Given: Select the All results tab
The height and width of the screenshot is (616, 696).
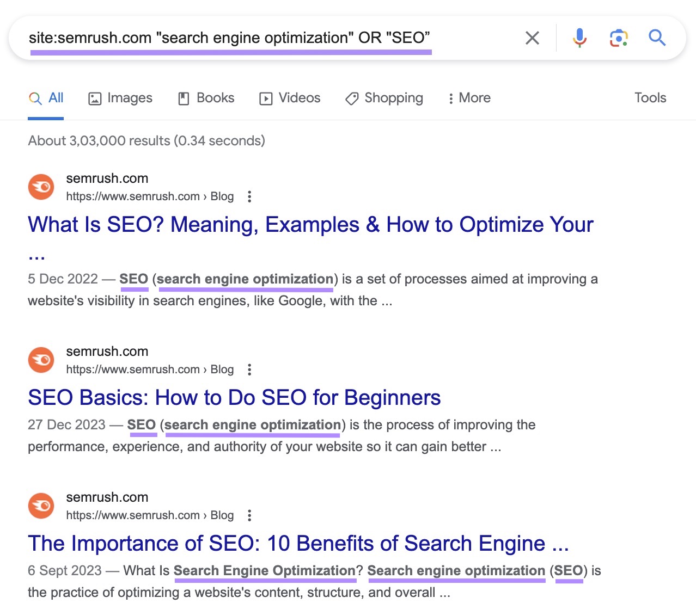Looking at the screenshot, I should (46, 98).
